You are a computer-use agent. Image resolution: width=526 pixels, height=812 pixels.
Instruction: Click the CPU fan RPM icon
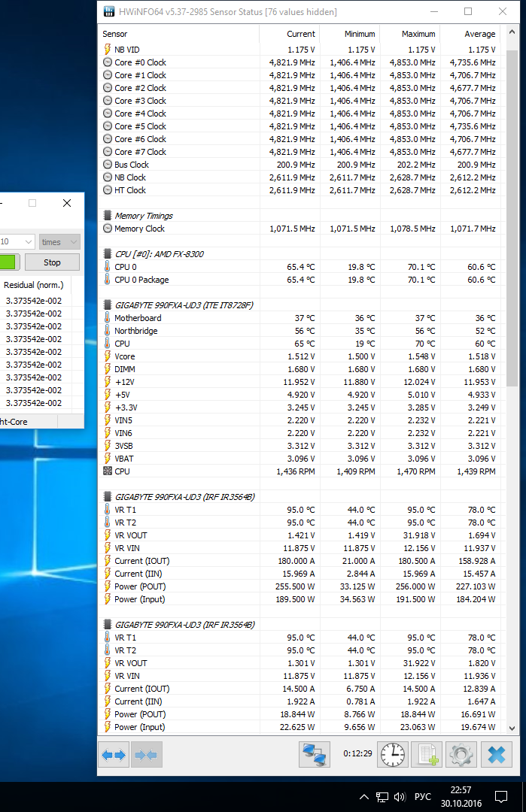point(108,471)
